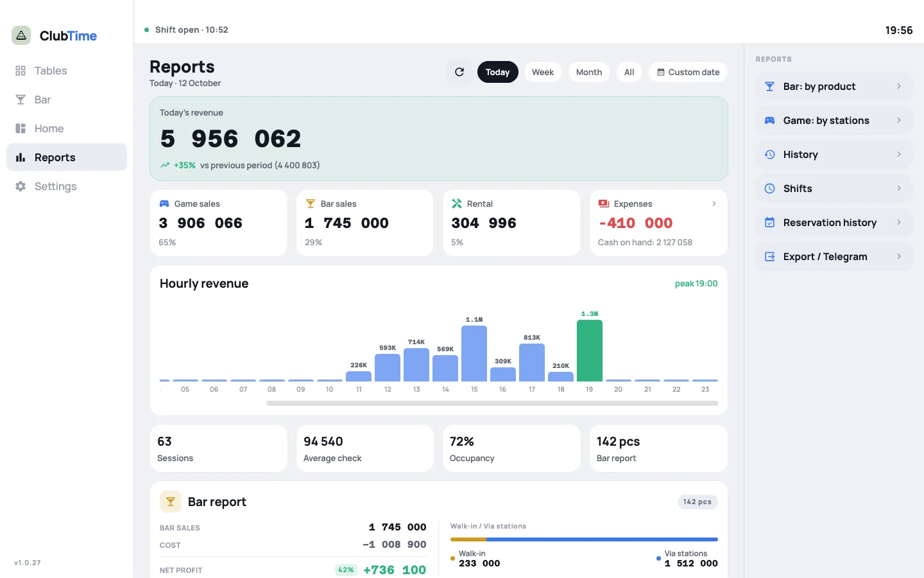Screen dimensions: 924x578
Task: Click the Walk-in / Via stations progress bar
Action: (584, 539)
